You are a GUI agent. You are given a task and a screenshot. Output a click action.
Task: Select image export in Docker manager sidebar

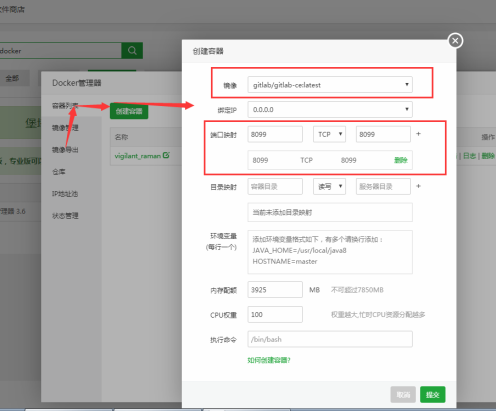tap(65, 150)
